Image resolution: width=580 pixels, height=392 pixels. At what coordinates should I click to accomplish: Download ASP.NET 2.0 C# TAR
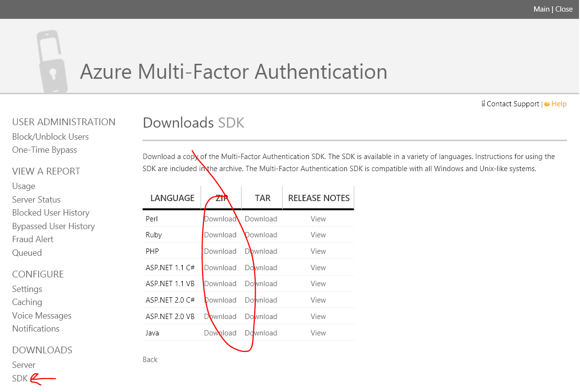pos(261,300)
